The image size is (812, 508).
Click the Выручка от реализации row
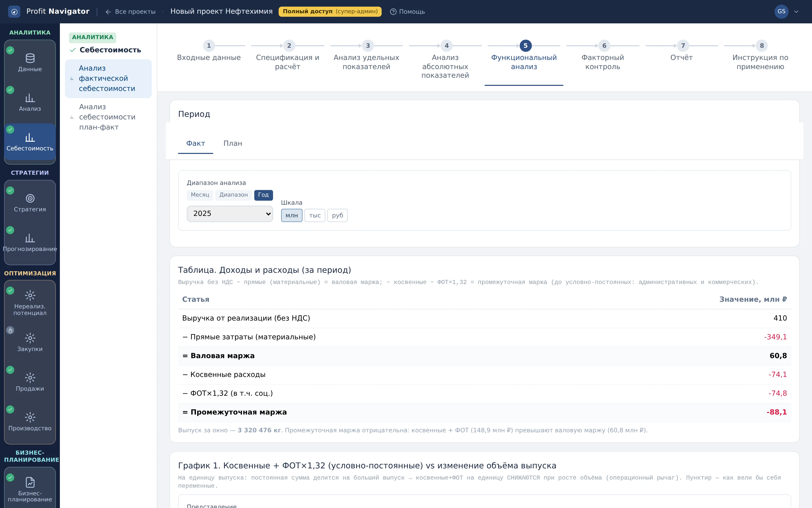484,318
